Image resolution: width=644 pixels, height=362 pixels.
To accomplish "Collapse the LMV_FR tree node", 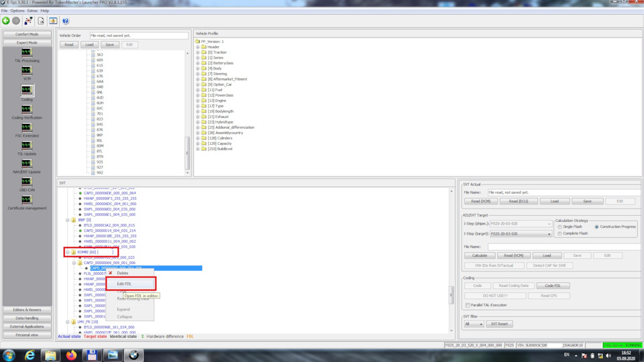I will [x=68, y=322].
